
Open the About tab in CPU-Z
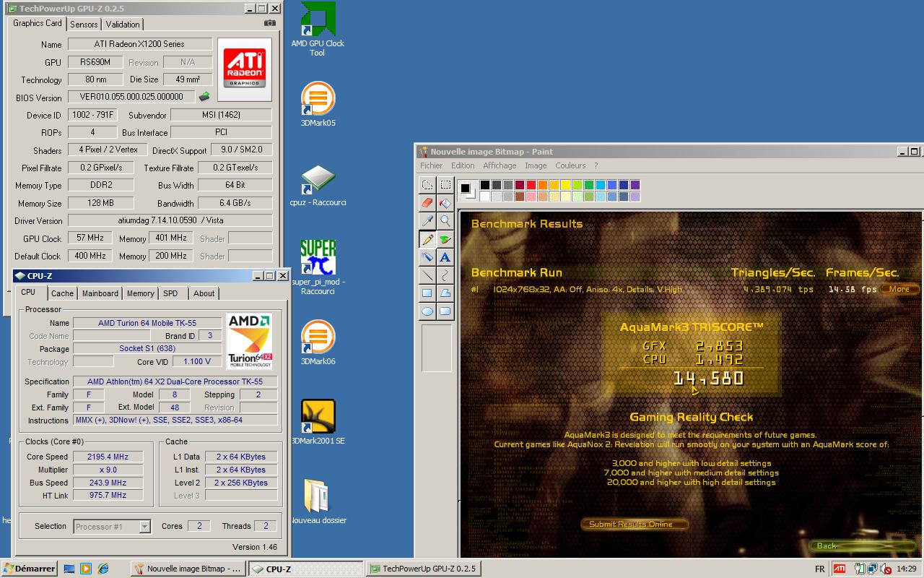(204, 293)
